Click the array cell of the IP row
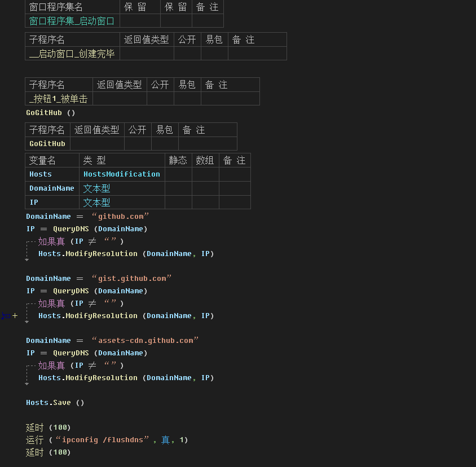Screen dimensions: 476x467 (205, 202)
